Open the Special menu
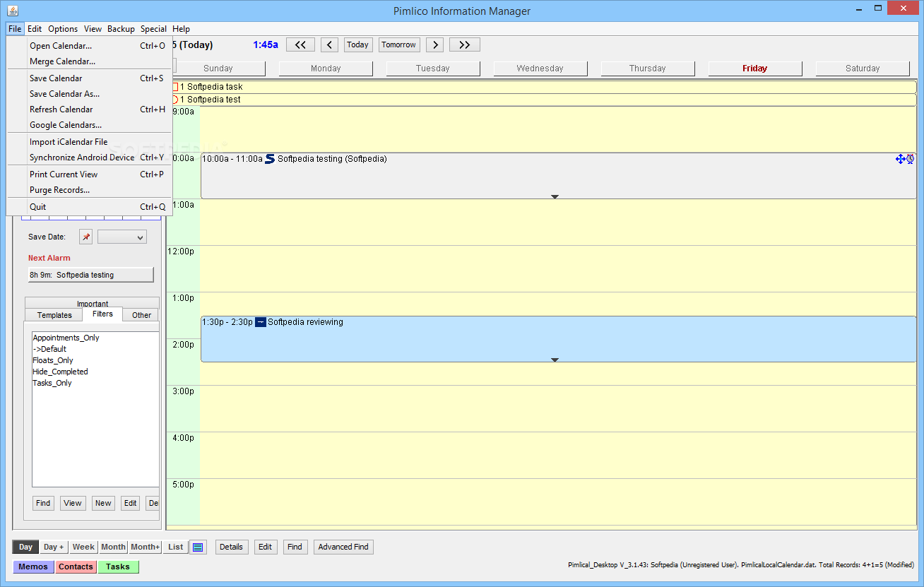This screenshot has height=587, width=924. [x=153, y=29]
